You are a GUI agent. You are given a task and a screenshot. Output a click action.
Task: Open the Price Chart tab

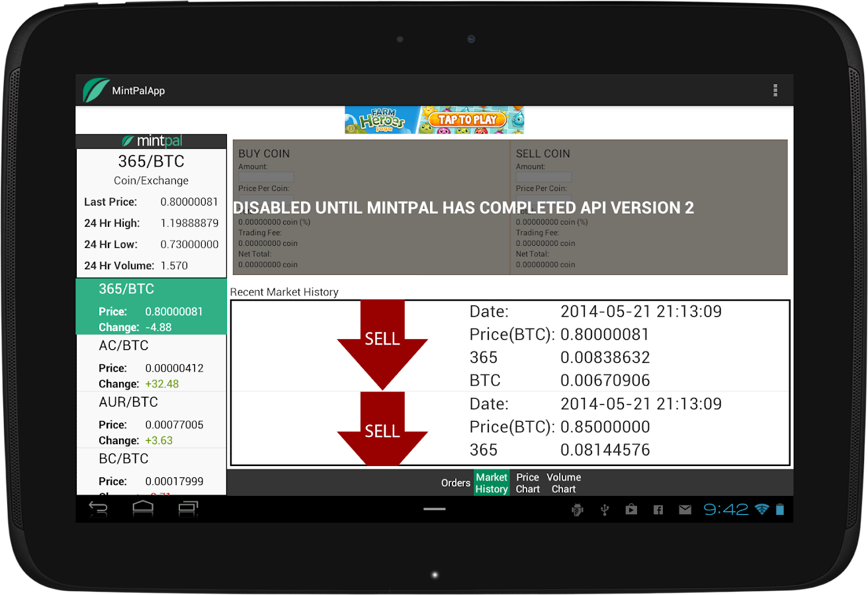[x=528, y=483]
